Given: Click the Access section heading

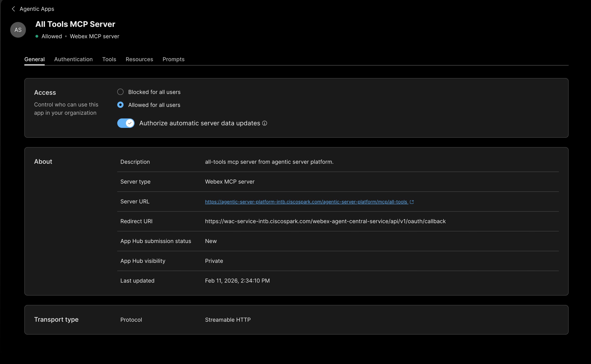Looking at the screenshot, I should tap(45, 93).
